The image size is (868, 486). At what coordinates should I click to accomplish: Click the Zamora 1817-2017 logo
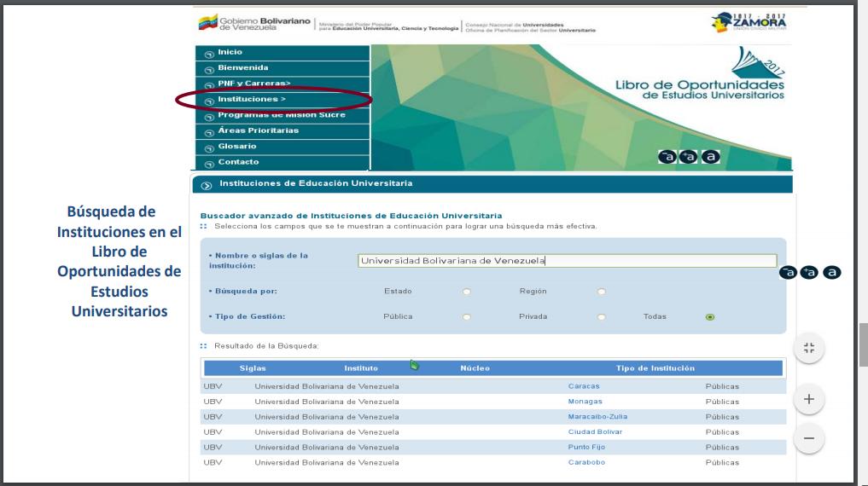pyautogui.click(x=749, y=22)
